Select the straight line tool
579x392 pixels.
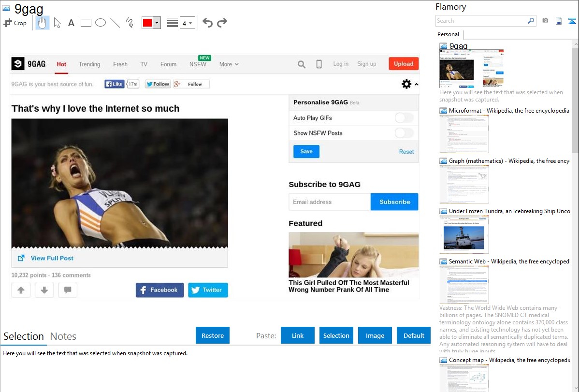(115, 23)
